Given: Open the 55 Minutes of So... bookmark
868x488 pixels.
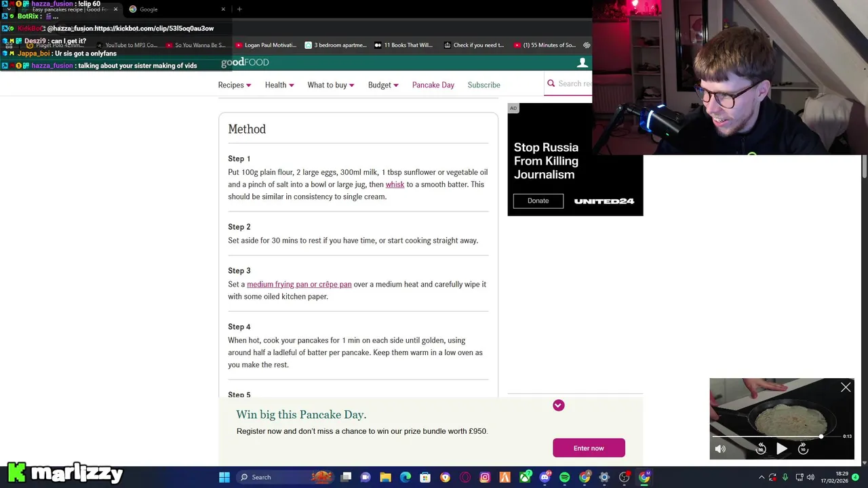Looking at the screenshot, I should [545, 45].
